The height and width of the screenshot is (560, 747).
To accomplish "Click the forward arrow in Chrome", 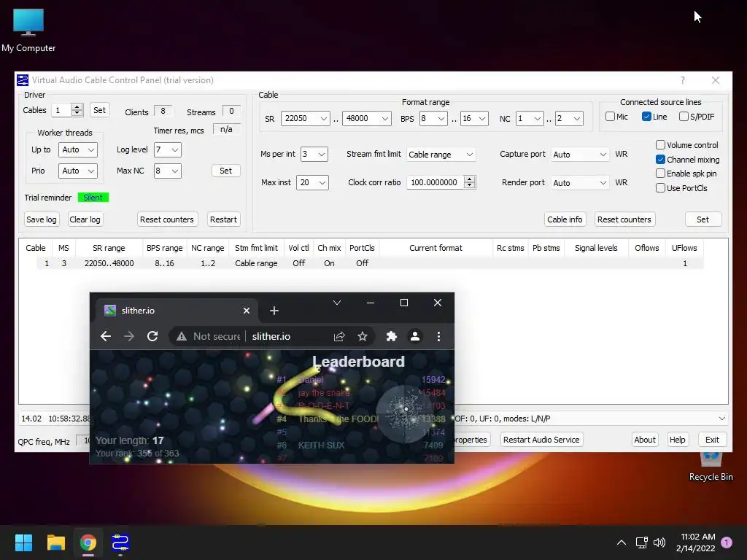I will pyautogui.click(x=129, y=336).
